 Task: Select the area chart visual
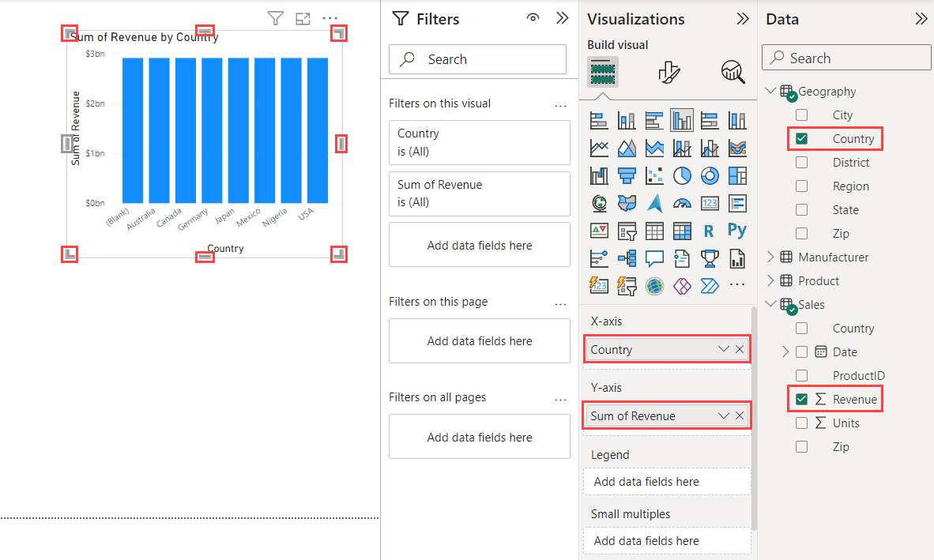click(627, 148)
